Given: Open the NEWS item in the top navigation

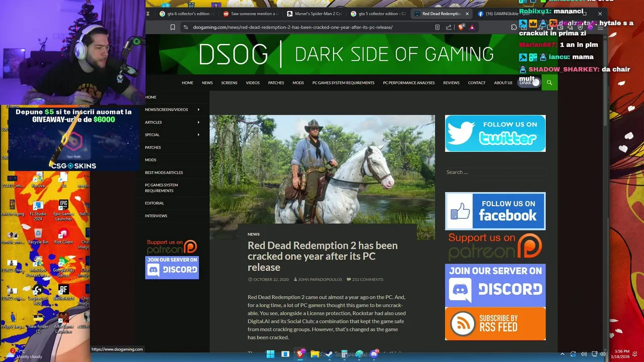Looking at the screenshot, I should click(x=207, y=82).
